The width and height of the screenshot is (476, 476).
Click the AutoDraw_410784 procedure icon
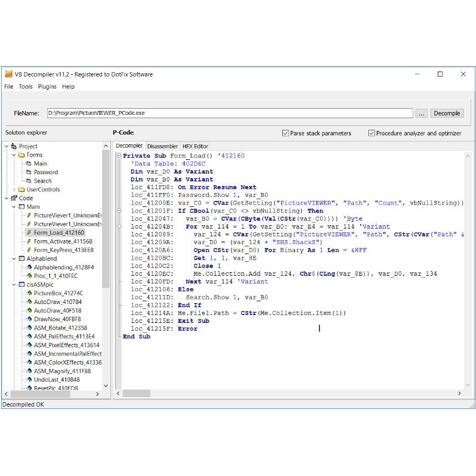coord(29,302)
